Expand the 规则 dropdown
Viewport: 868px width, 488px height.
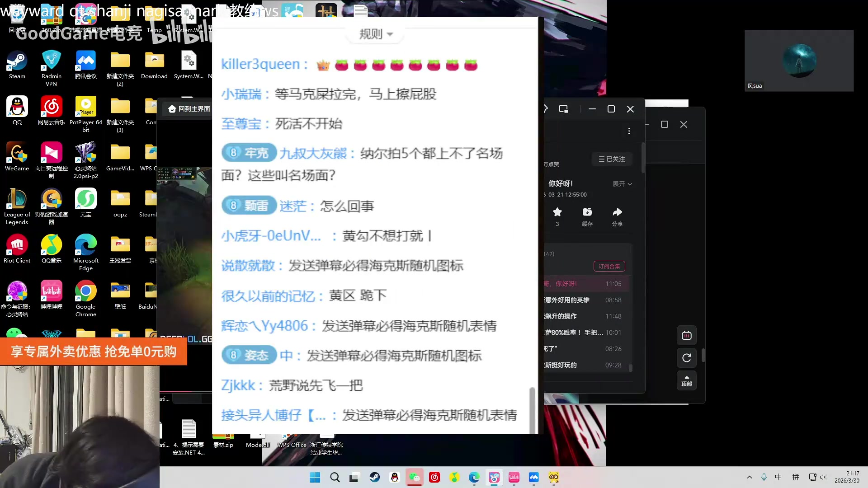(x=376, y=34)
